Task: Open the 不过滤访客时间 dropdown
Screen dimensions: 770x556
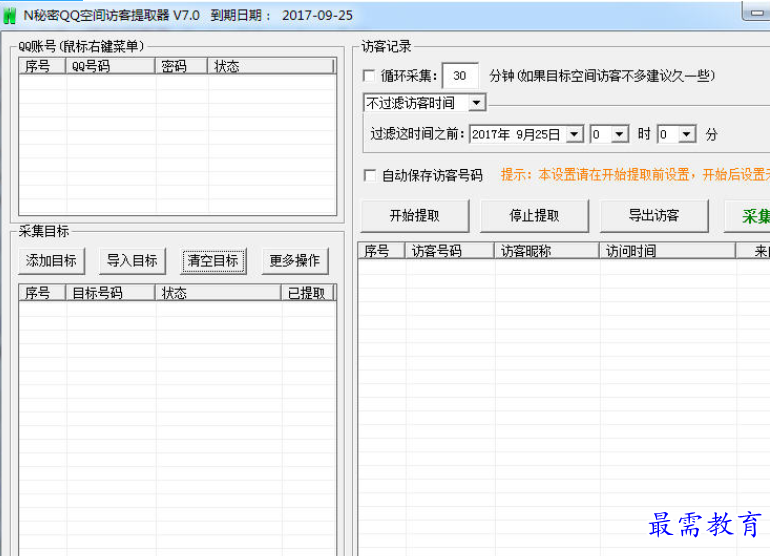Action: (476, 103)
